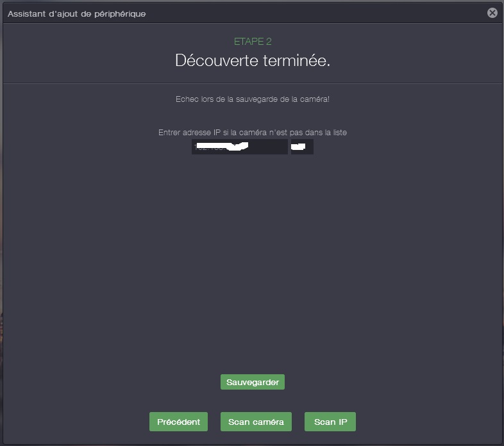Viewport: 504px width, 446px height.
Task: Click the ETAPE 2 step label
Action: click(253, 42)
